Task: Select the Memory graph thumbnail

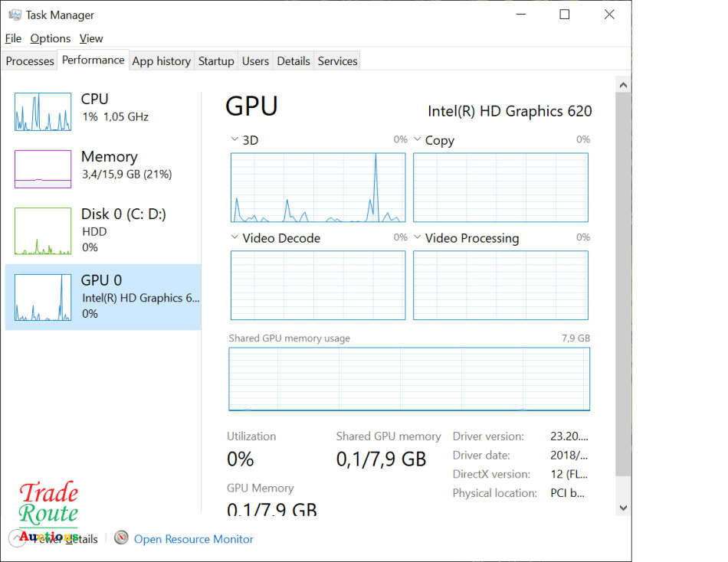Action: [x=43, y=169]
